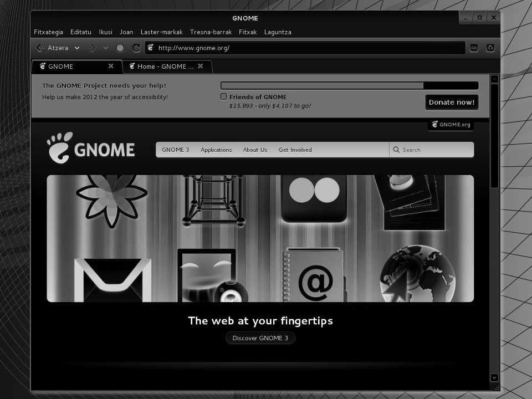Click the forward navigation arrow
Screen dimensions: 532x399
(x=92, y=48)
